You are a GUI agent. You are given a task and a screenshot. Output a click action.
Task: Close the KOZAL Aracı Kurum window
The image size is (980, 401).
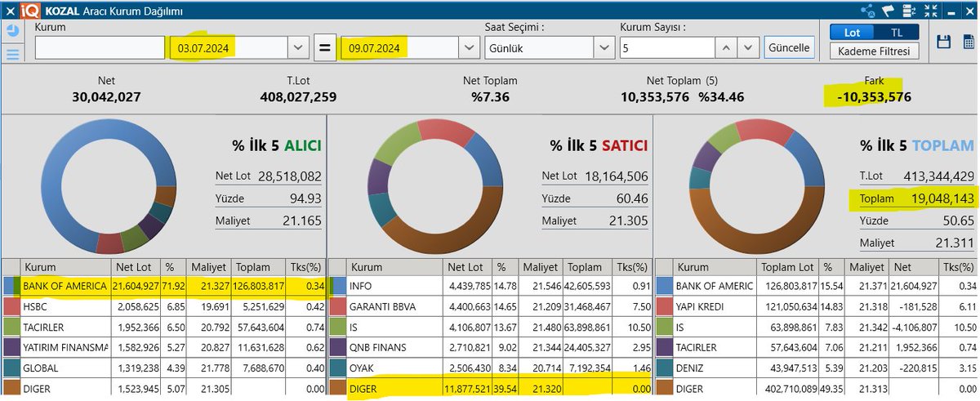coord(969,11)
